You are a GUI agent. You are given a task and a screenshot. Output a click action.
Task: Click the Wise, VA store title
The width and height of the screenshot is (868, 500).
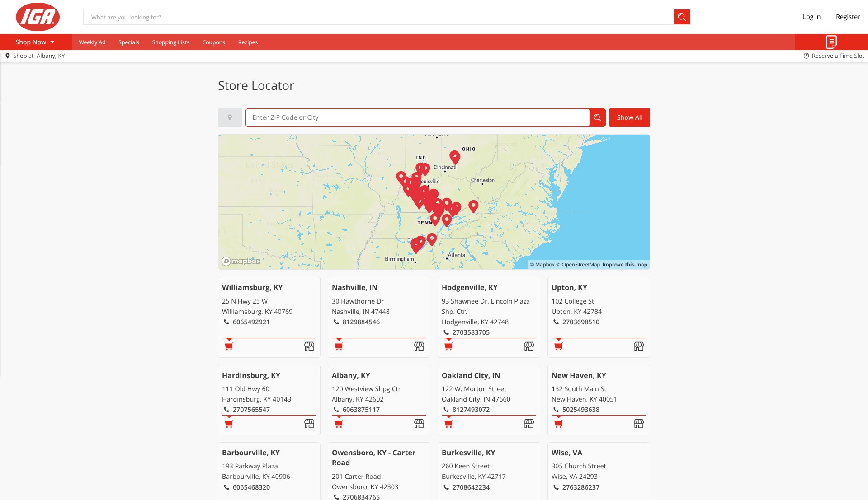pos(566,453)
